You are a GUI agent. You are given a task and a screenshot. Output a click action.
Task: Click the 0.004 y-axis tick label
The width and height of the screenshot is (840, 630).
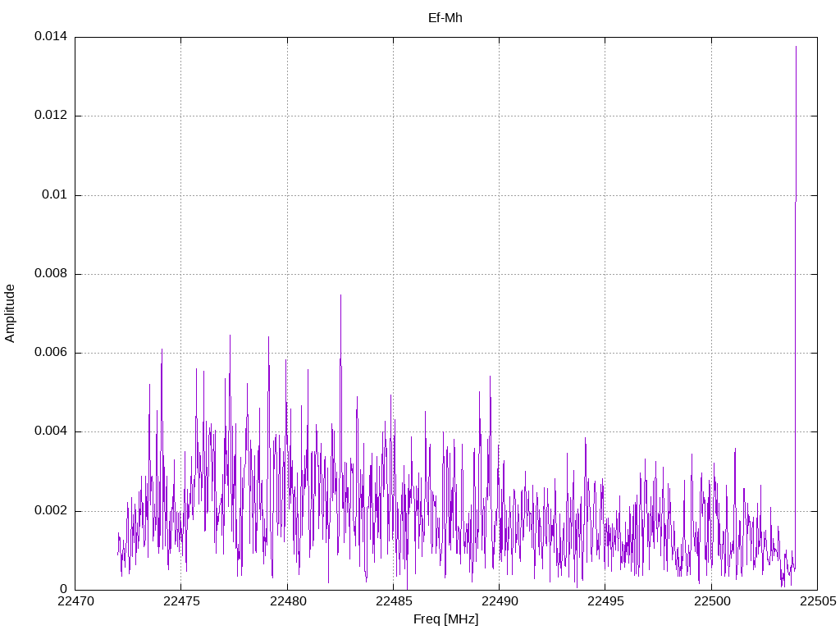point(50,431)
